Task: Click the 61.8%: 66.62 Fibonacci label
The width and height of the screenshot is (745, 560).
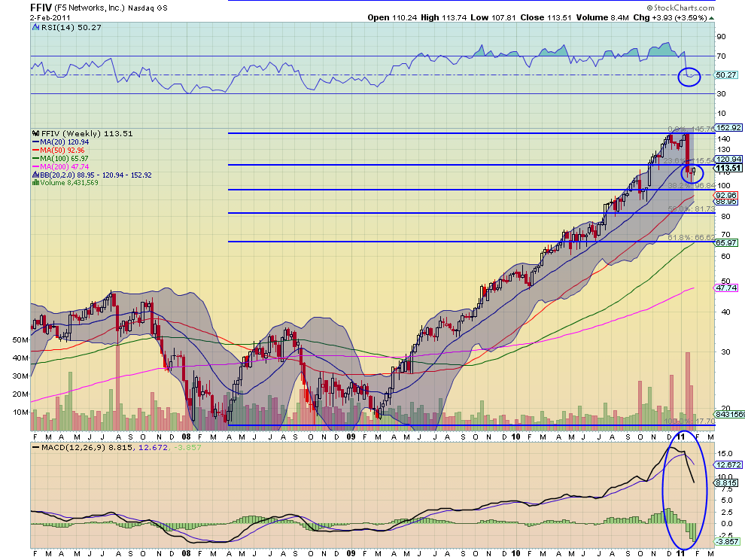Action: (x=692, y=237)
